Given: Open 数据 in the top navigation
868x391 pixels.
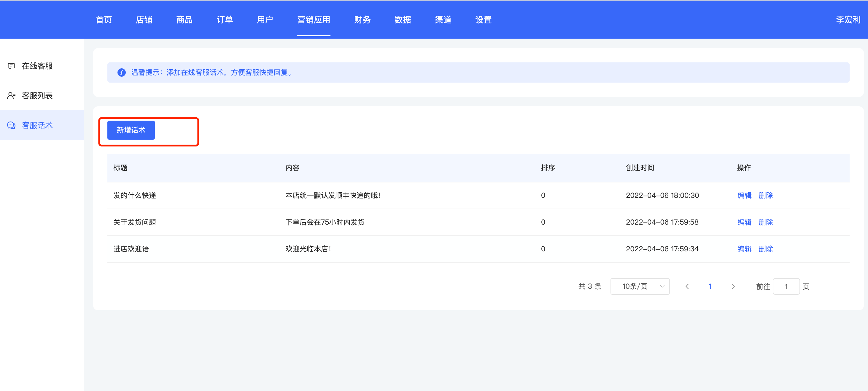Looking at the screenshot, I should click(x=403, y=20).
